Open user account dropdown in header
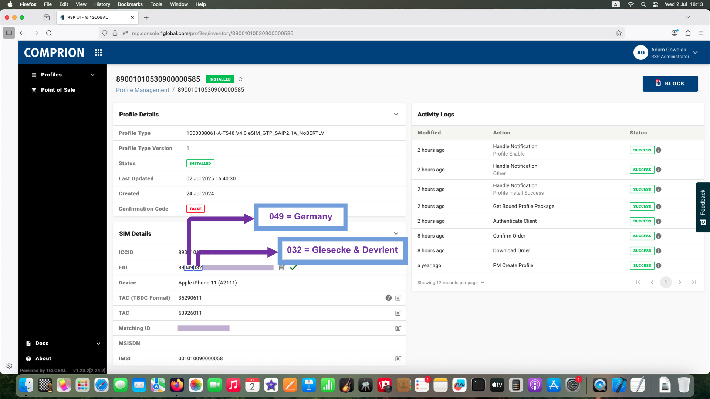 click(665, 53)
